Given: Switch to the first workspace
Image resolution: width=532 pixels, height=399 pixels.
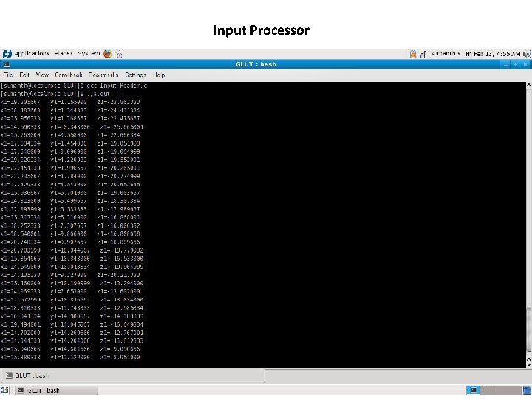Looking at the screenshot, I should [x=473, y=391].
